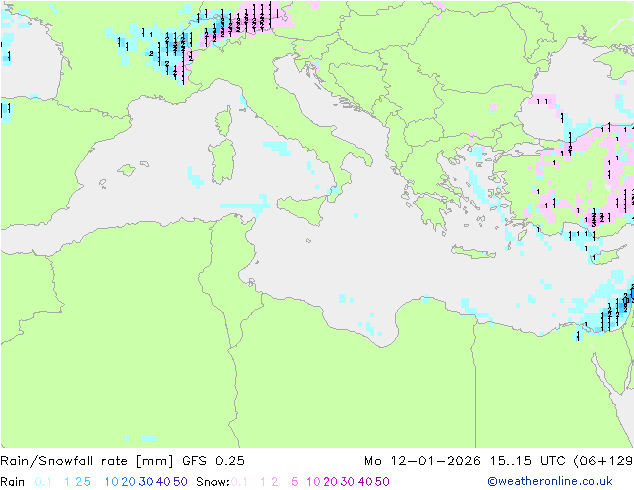Click the snow legend value 50

pyautogui.click(x=382, y=482)
